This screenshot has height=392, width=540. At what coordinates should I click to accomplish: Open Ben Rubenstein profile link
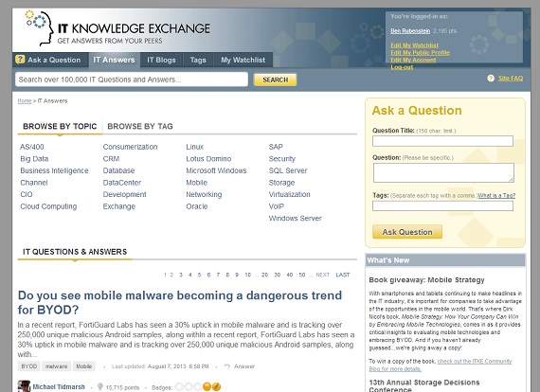(410, 31)
